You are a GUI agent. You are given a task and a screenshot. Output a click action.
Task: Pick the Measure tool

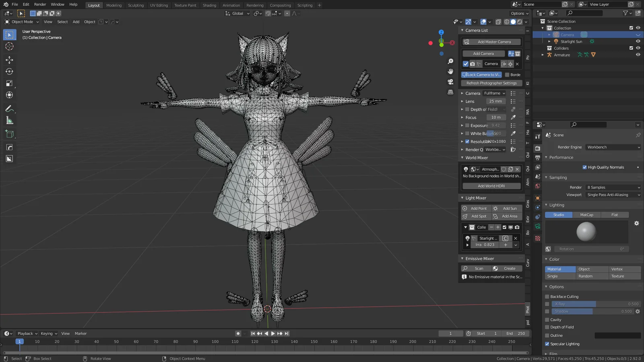(9, 120)
